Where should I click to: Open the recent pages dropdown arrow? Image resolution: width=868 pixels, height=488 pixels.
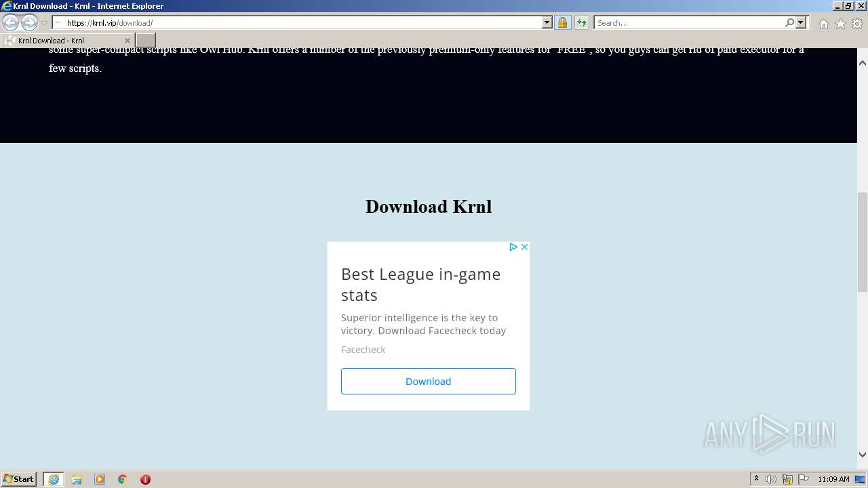click(44, 23)
